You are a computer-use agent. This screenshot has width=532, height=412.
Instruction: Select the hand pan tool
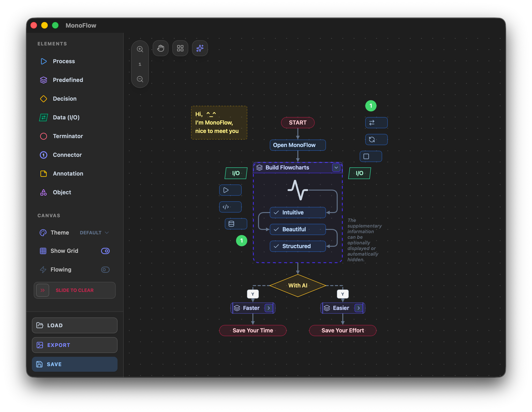pos(161,48)
